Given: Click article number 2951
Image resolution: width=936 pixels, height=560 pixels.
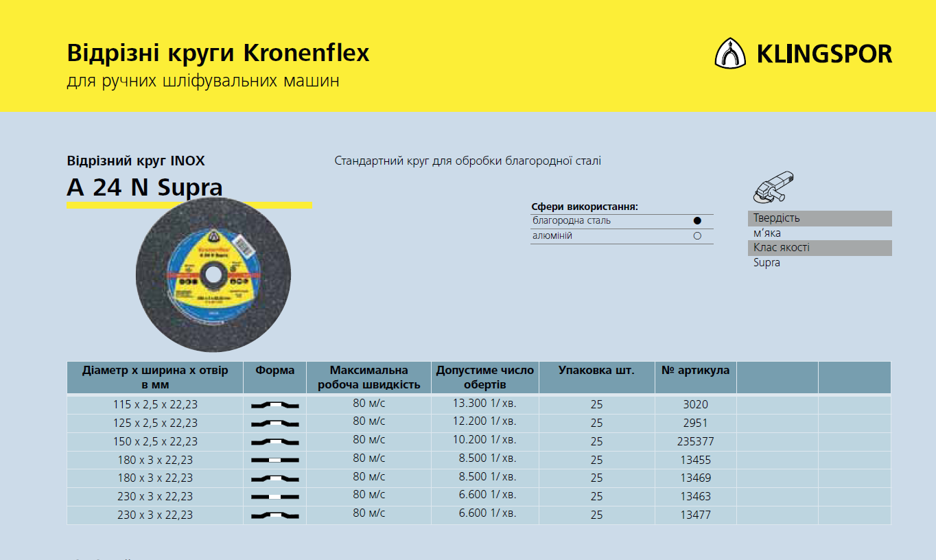Looking at the screenshot, I should pyautogui.click(x=696, y=423).
